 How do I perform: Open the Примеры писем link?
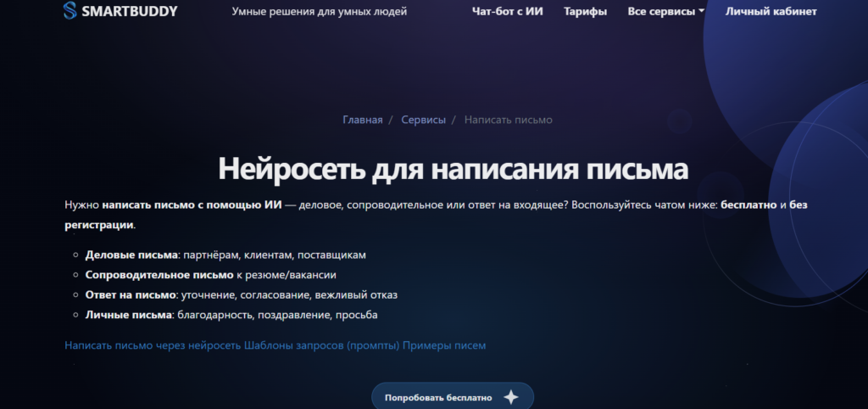tap(444, 345)
